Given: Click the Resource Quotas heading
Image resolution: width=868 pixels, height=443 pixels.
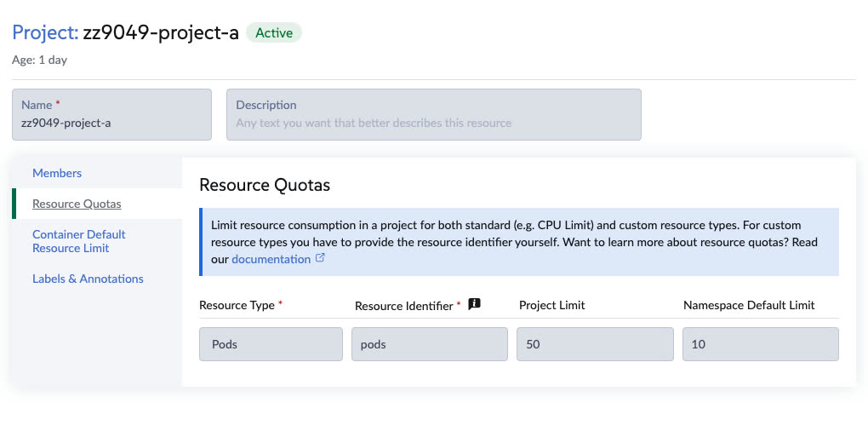Looking at the screenshot, I should 265,185.
